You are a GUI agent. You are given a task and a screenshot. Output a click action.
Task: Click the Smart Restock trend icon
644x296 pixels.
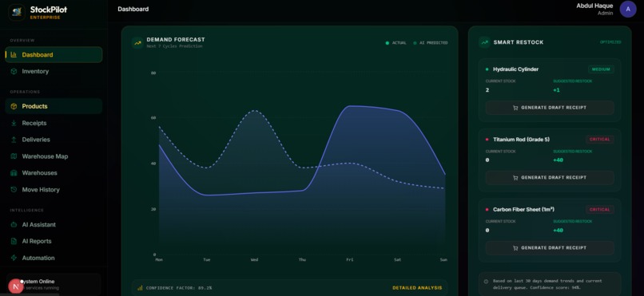point(485,42)
